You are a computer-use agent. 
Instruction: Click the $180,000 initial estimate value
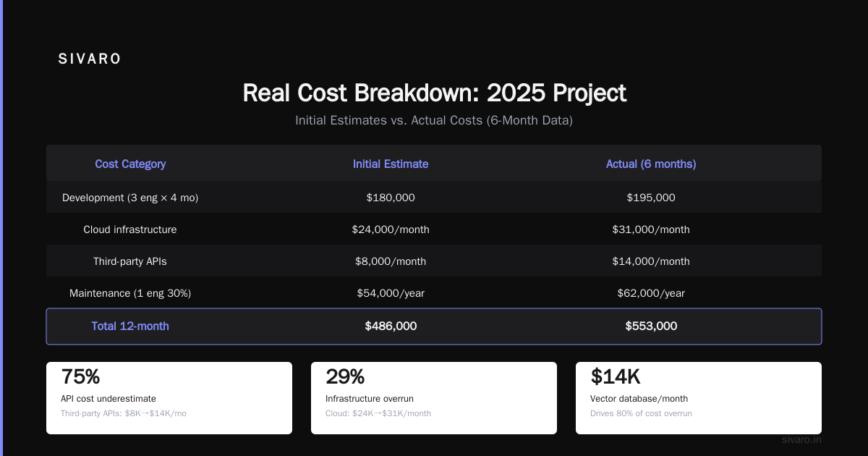click(x=391, y=198)
